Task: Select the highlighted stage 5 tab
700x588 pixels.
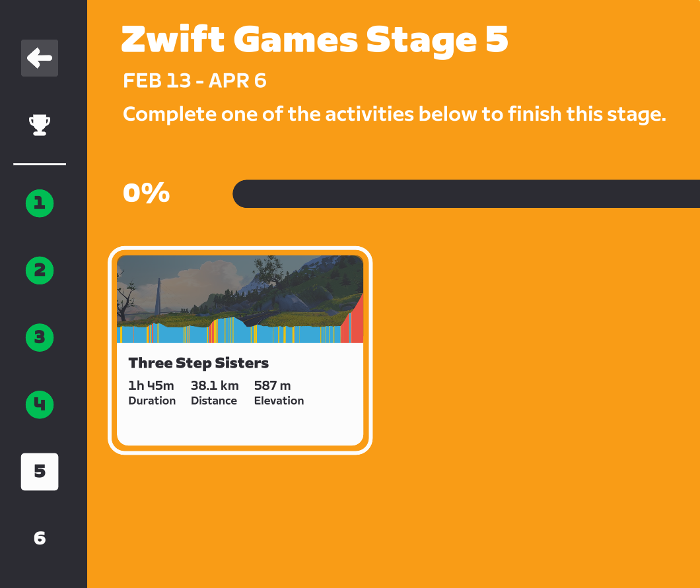Action: (x=40, y=471)
